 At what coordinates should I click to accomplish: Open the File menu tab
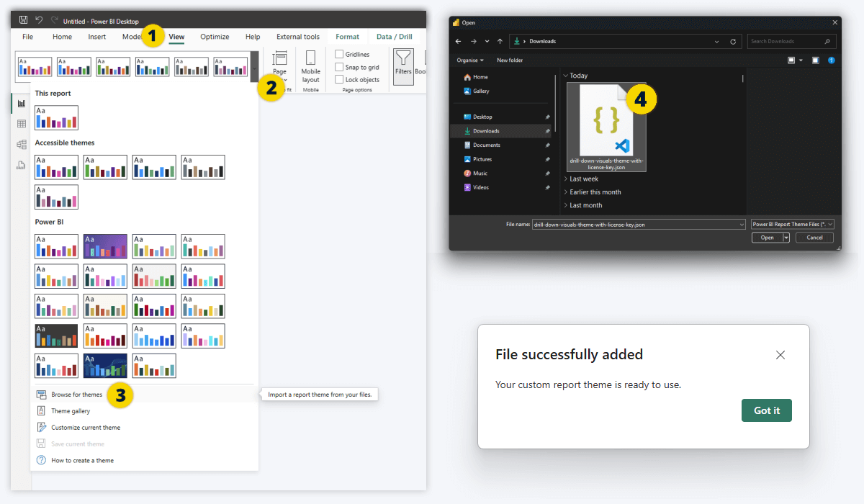pyautogui.click(x=28, y=37)
